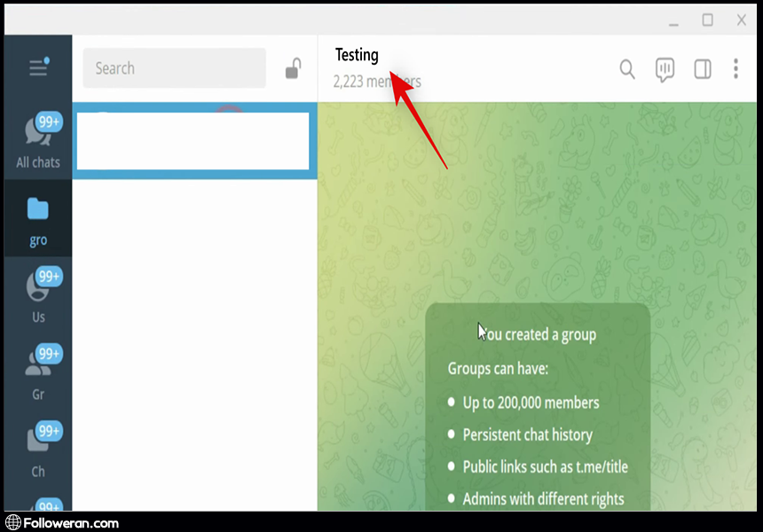
Task: Open the Ch chat folder
Action: click(38, 450)
